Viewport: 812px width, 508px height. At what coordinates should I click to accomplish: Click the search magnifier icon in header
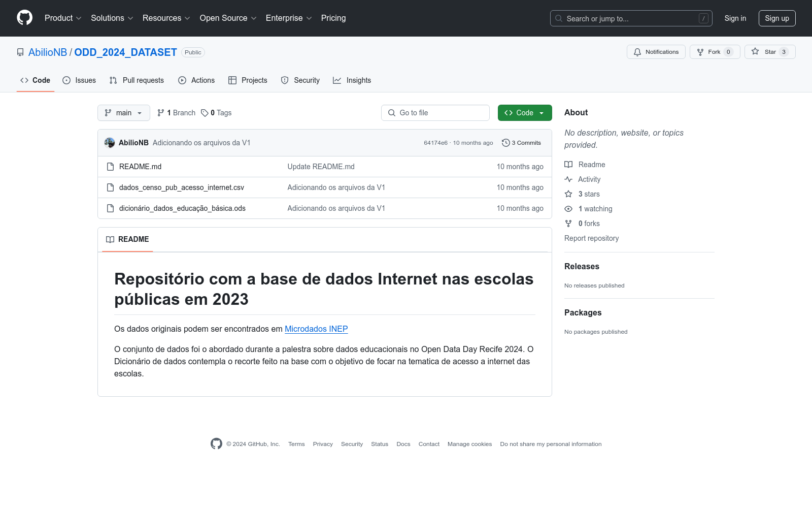pos(559,18)
